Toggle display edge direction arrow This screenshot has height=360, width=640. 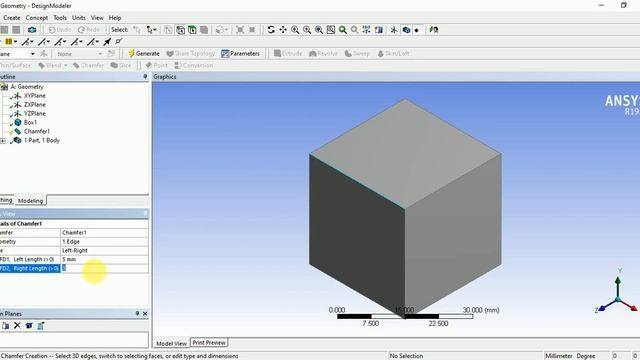click(107, 42)
